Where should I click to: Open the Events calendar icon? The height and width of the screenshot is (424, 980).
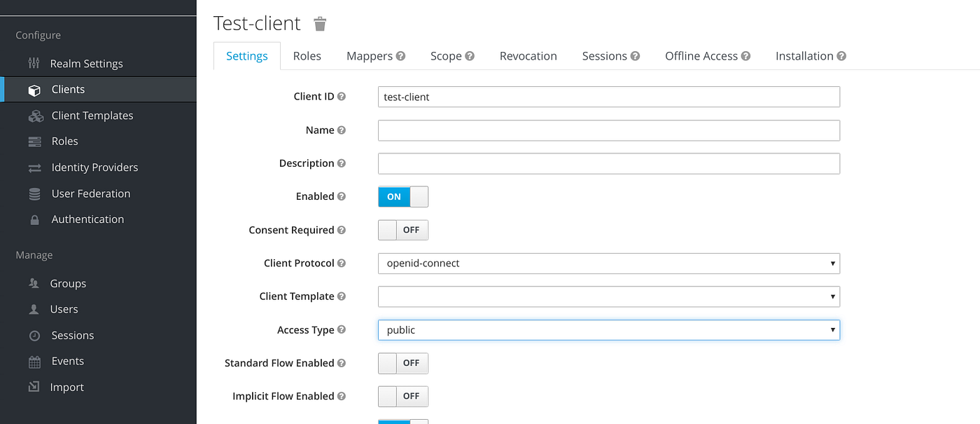click(35, 361)
